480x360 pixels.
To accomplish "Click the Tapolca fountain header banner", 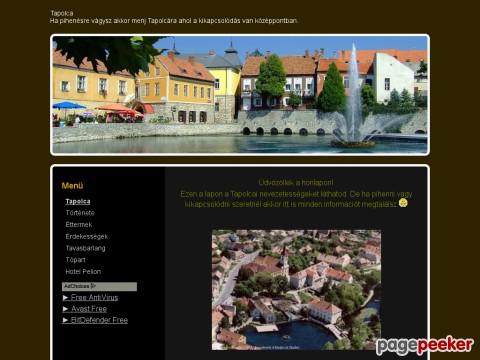I will point(240,95).
